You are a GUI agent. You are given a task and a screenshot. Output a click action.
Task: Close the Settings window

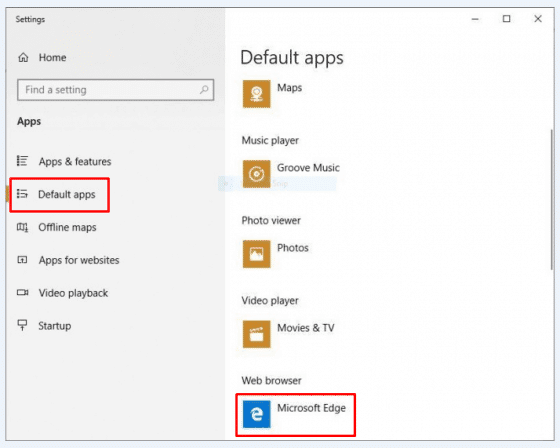pyautogui.click(x=538, y=19)
